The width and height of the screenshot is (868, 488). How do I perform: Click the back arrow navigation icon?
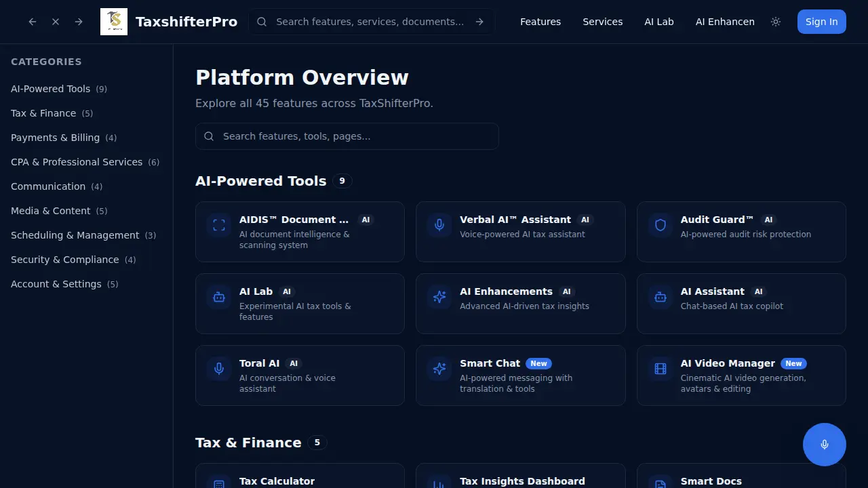(x=33, y=22)
